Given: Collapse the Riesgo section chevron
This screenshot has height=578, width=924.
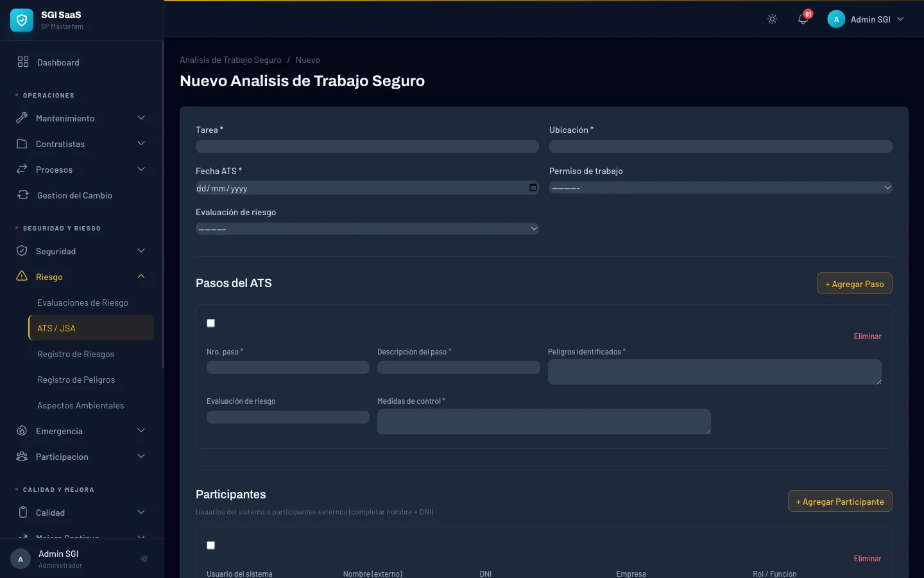Looking at the screenshot, I should [x=141, y=277].
